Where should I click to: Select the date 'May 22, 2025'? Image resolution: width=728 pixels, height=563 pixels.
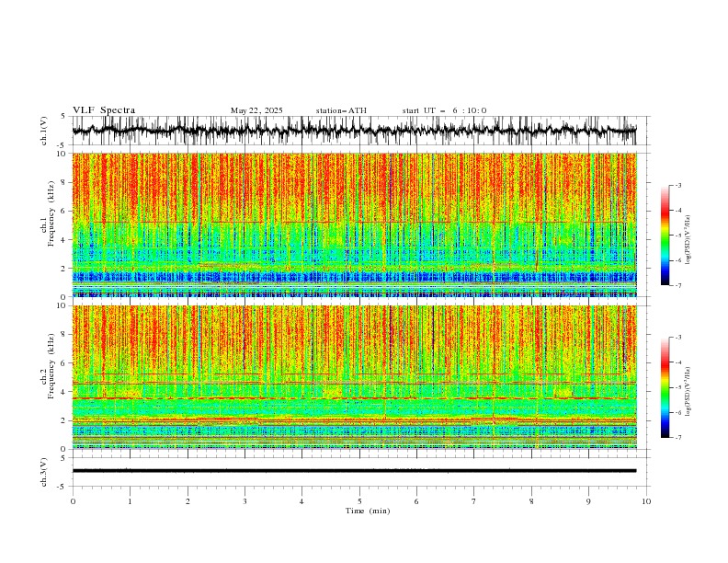pos(256,110)
